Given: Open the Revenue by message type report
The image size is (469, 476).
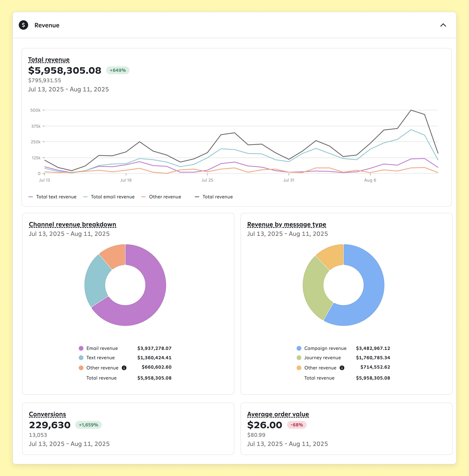Looking at the screenshot, I should (286, 224).
